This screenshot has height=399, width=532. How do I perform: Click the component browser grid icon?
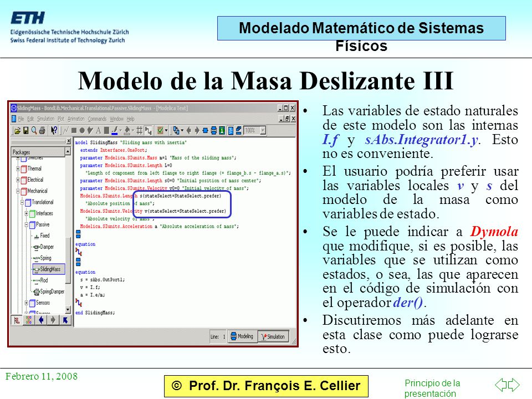(x=29, y=320)
